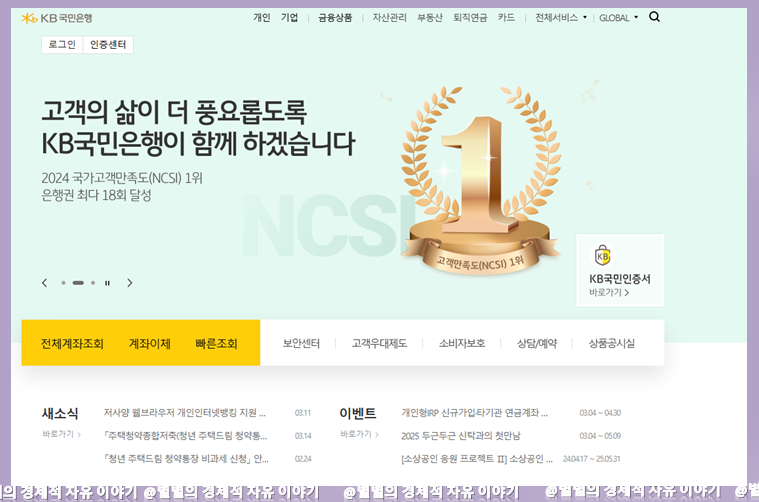The width and height of the screenshot is (759, 502).
Task: Click the 이벤트 section heading
Action: 358,413
